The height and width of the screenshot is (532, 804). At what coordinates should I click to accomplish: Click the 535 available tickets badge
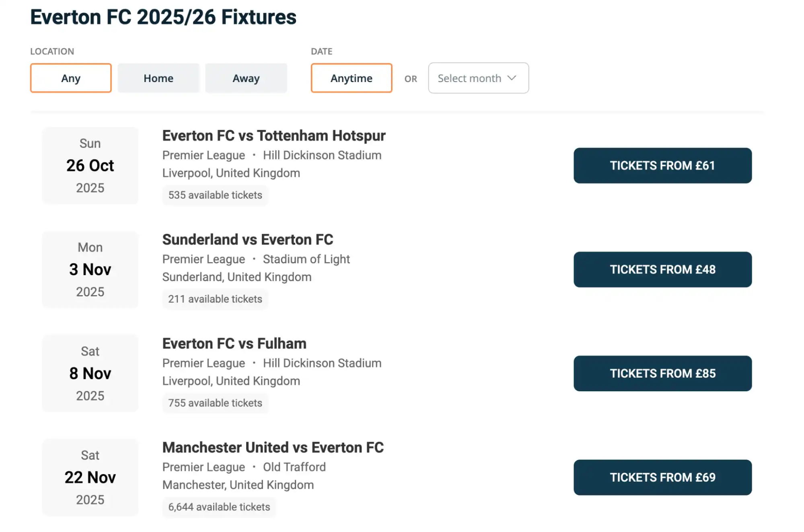215,195
